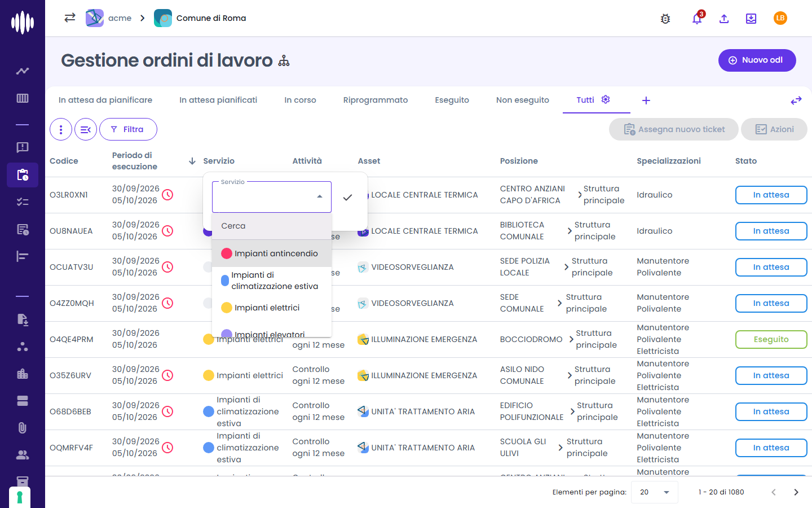Switch to Riprogrammato tab

(376, 100)
